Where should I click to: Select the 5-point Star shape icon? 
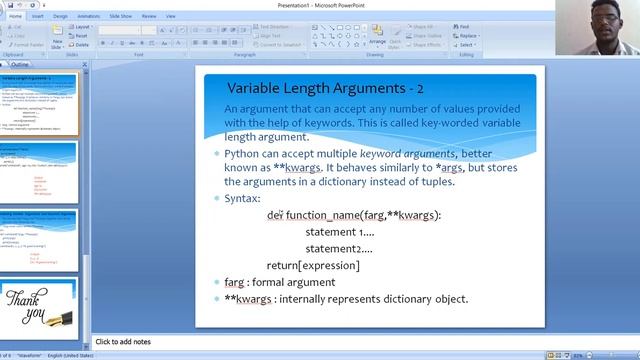356,44
